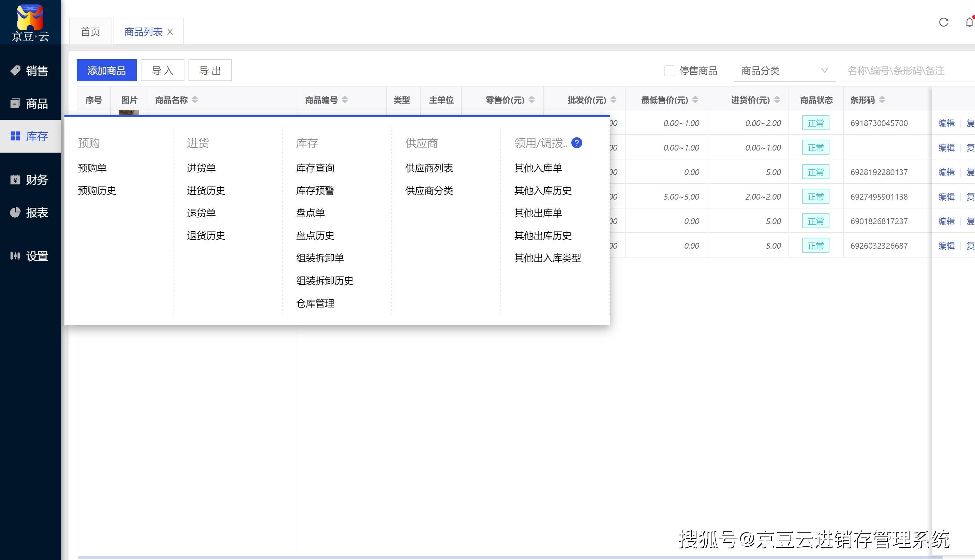Sort by 商品名称 column

tap(195, 100)
